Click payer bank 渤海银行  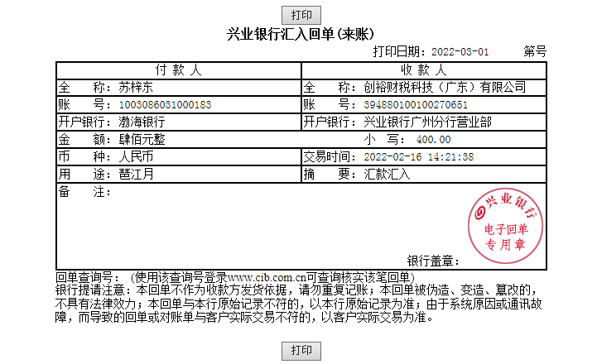tap(142, 122)
